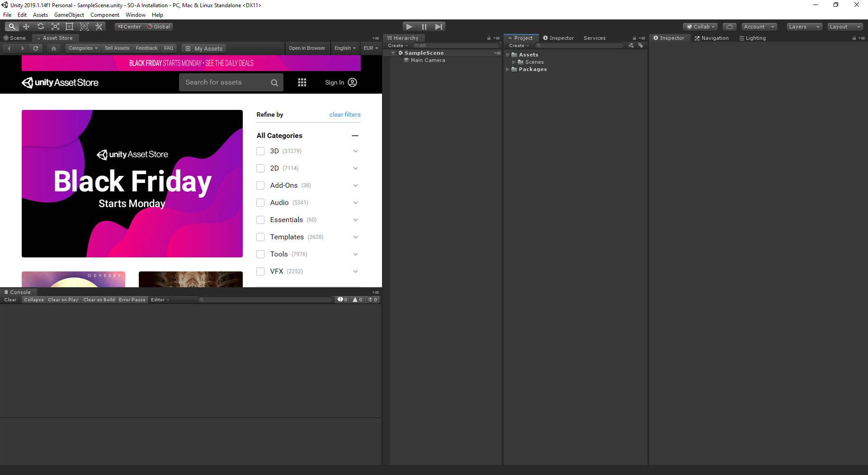This screenshot has width=868, height=475.
Task: Click the Play button
Action: [409, 27]
